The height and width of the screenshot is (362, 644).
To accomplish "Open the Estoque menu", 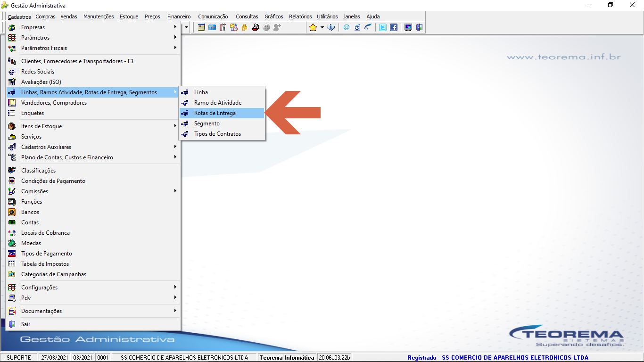I will (129, 16).
